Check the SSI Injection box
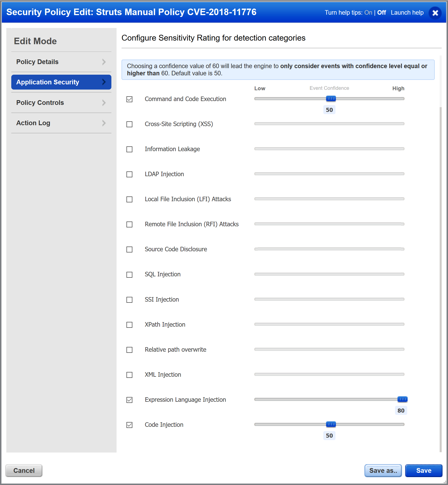Screen dimensions: 448x485 pyautogui.click(x=129, y=300)
